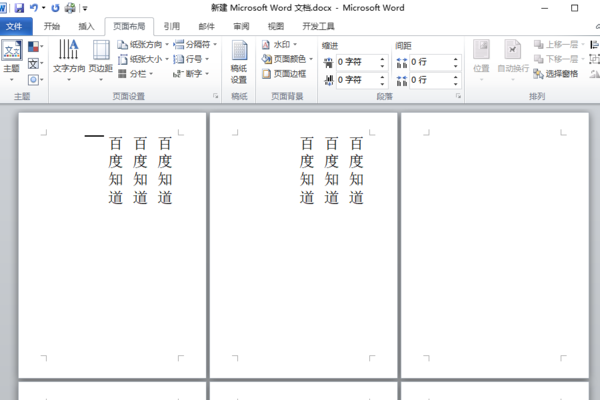600x400 pixels.
Task: Click the spacing after value field
Action: click(x=430, y=80)
